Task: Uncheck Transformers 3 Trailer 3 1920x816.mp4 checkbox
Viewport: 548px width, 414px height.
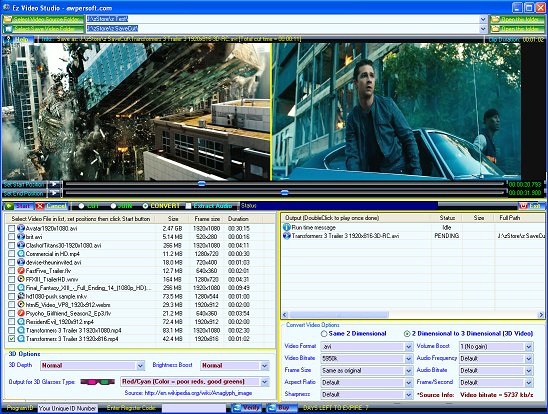Action: point(12,339)
